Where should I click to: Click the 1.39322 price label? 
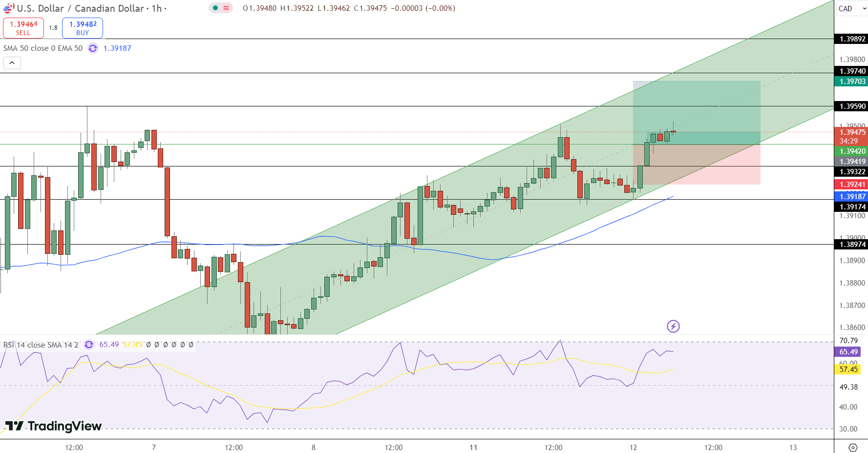[851, 172]
